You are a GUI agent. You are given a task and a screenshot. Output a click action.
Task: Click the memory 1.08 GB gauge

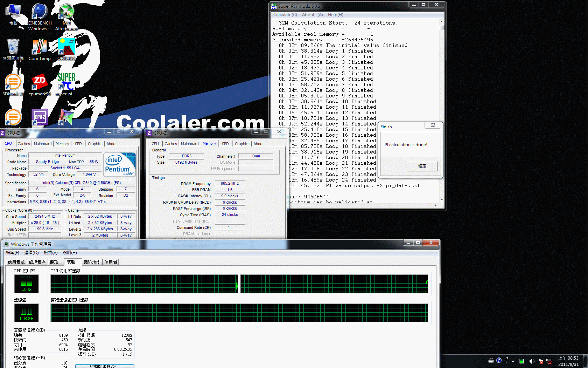(x=26, y=313)
